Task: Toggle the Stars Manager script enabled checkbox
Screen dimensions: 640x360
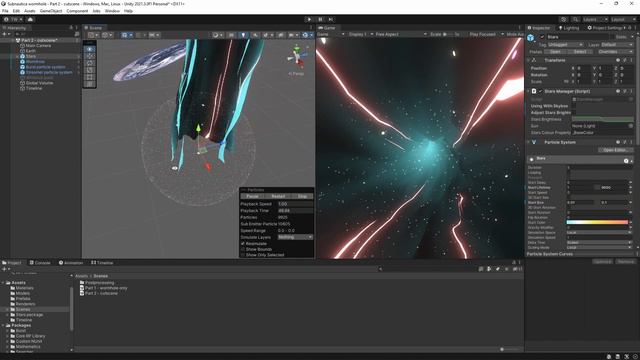Action: 540,91
